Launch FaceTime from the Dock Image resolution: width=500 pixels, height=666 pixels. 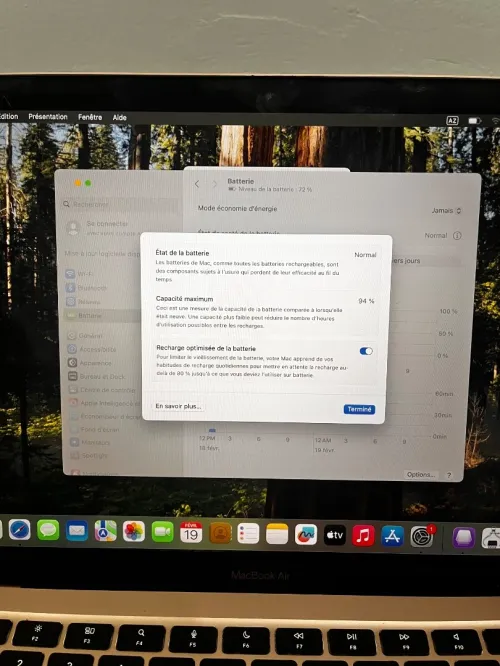(x=162, y=532)
